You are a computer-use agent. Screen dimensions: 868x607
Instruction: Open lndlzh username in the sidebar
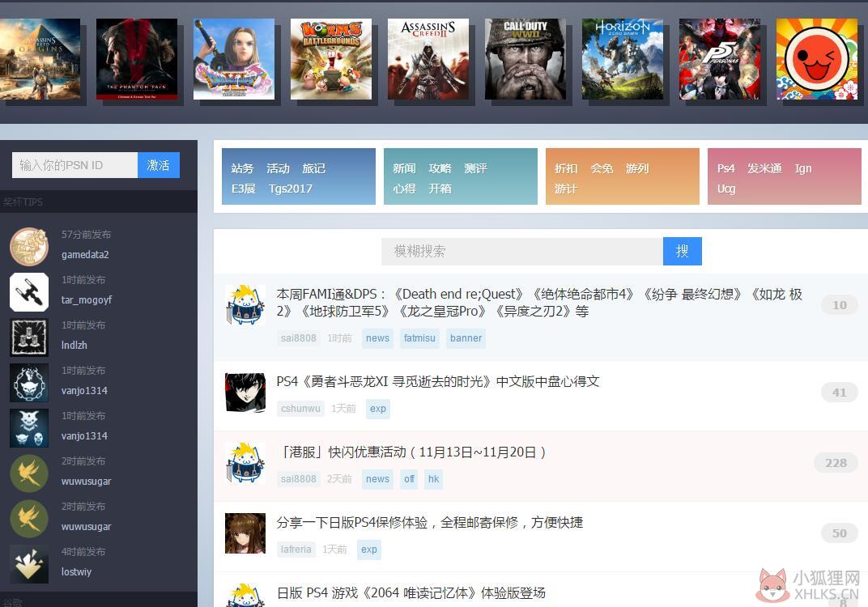(x=74, y=346)
